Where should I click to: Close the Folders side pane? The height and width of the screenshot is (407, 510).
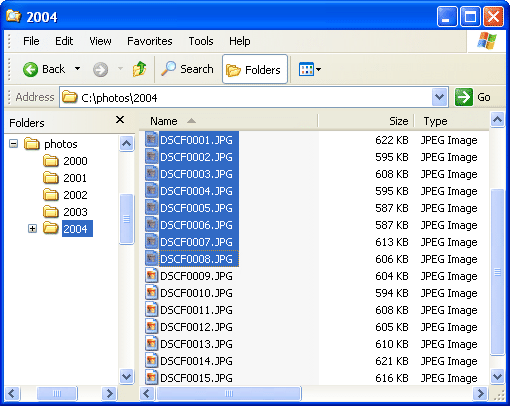[120, 120]
